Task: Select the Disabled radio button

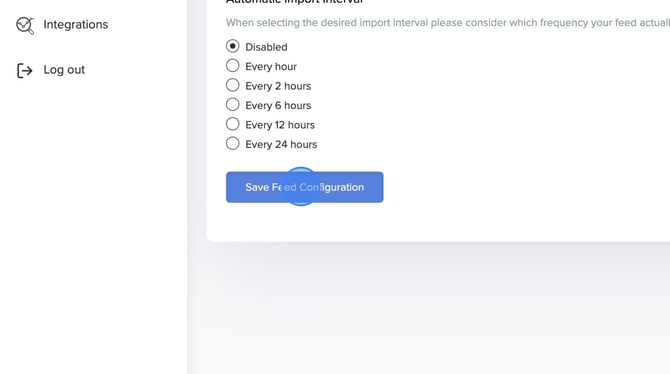Action: (x=232, y=46)
